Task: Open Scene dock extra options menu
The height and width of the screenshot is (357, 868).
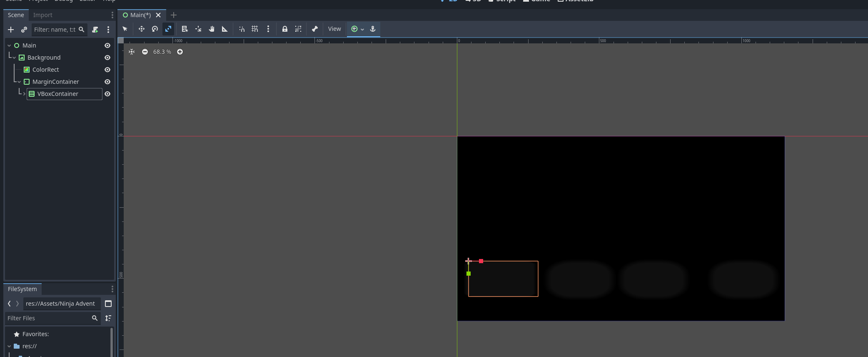Action: point(108,30)
